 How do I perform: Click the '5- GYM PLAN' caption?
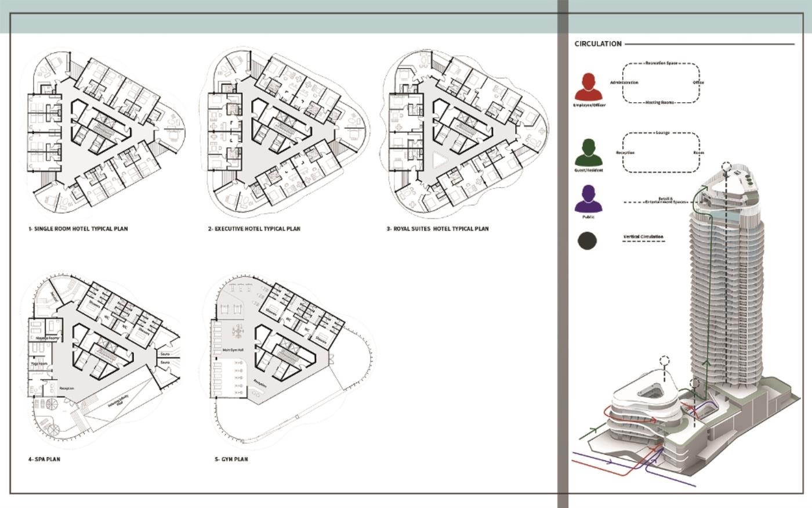pos(231,459)
